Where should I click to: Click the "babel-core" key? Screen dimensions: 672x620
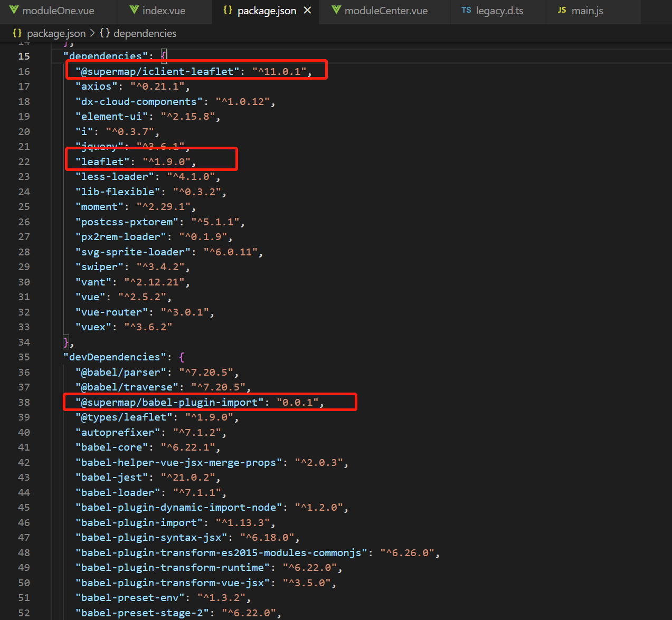point(111,447)
